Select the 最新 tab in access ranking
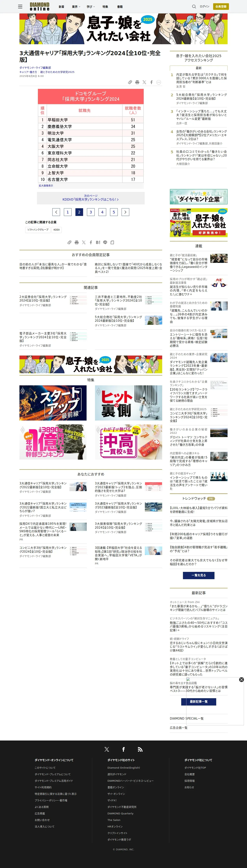Viewport: 247px width, 868px height. (x=199, y=68)
